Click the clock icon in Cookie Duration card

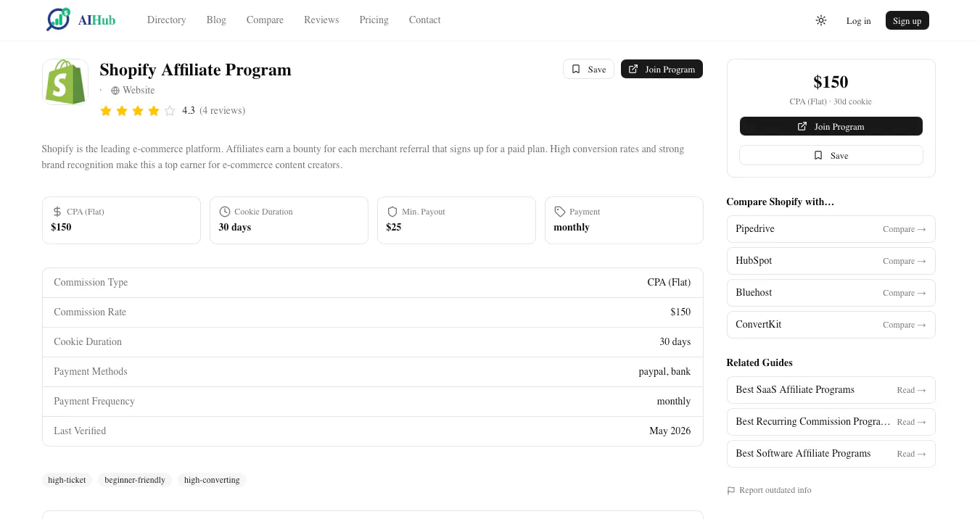pyautogui.click(x=225, y=212)
